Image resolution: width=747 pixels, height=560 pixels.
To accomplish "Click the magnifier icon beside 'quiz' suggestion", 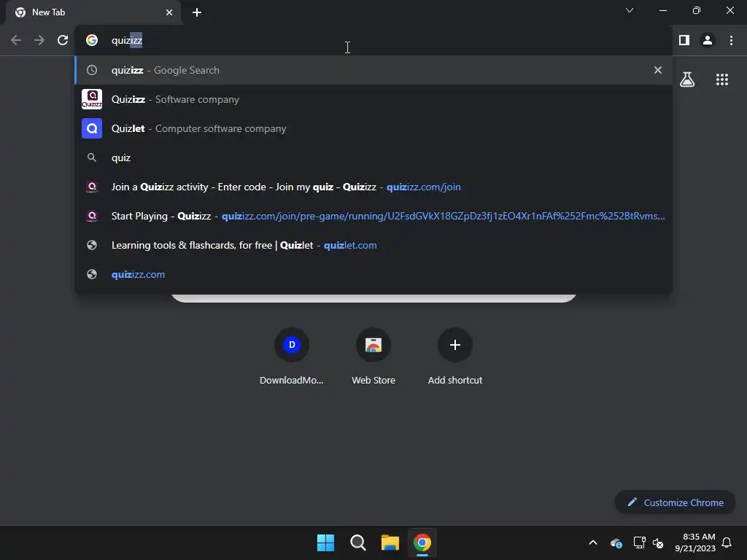I will click(92, 157).
